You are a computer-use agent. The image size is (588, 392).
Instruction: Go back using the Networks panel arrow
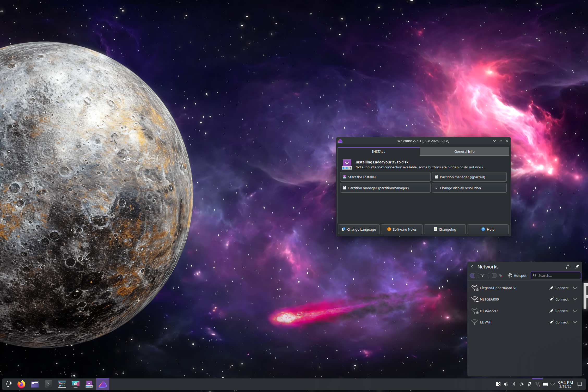(x=472, y=267)
